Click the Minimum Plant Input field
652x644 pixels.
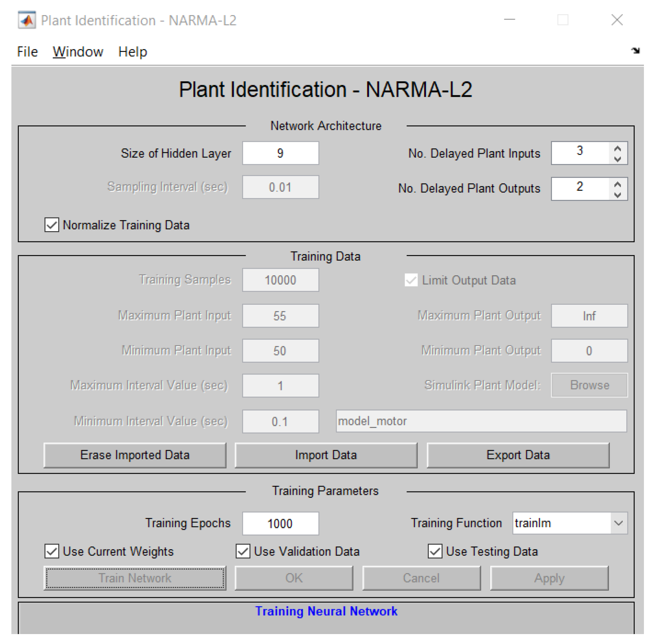pos(280,351)
